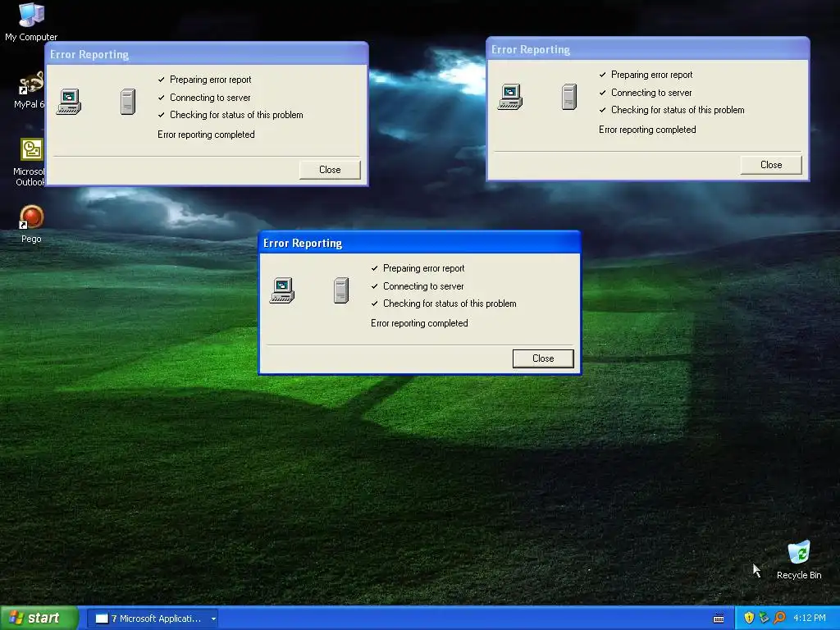Click the server tower icon in the active Error Reporting dialog
The image size is (840, 630).
tap(341, 290)
